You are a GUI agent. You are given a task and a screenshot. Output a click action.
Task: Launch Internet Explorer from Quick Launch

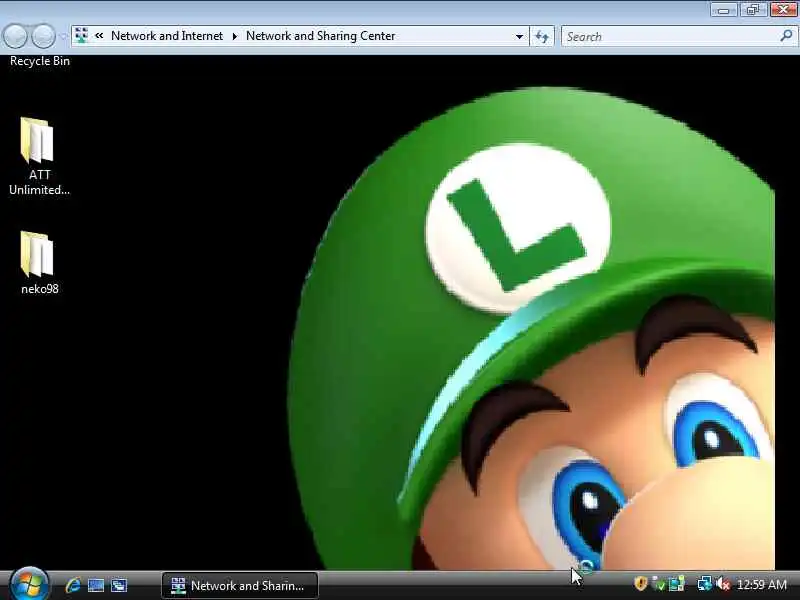click(x=73, y=585)
